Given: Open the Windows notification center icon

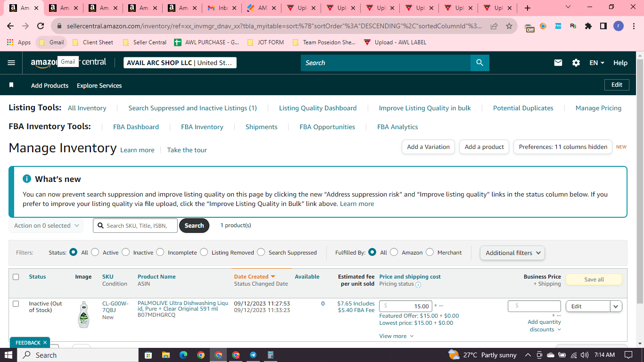Looking at the screenshot, I should click(x=628, y=355).
